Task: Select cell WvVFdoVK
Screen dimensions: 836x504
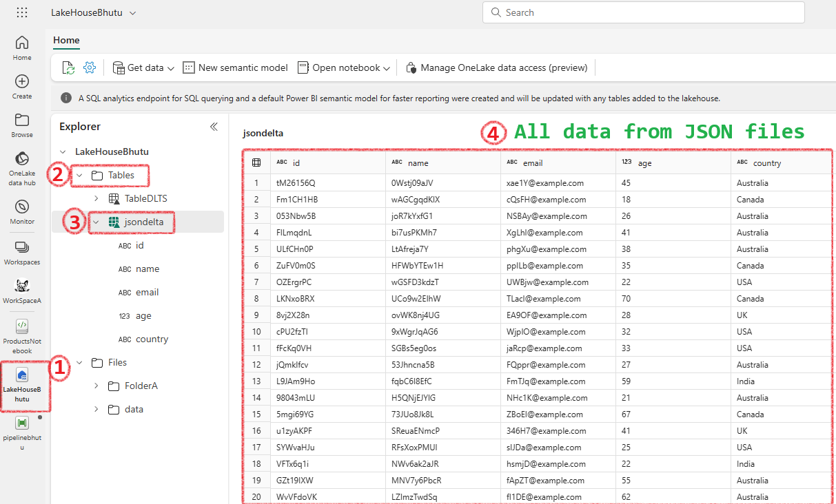Action: click(x=328, y=496)
